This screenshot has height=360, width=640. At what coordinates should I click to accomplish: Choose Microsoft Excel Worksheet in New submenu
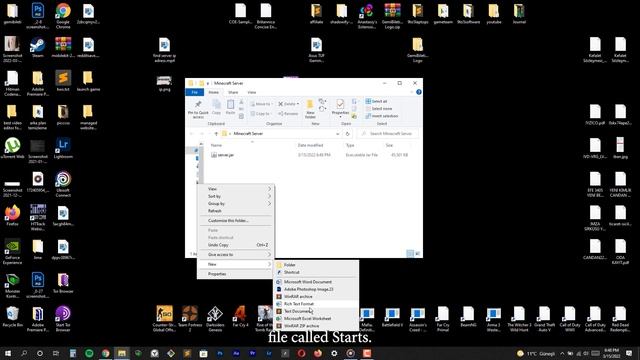click(x=316, y=319)
